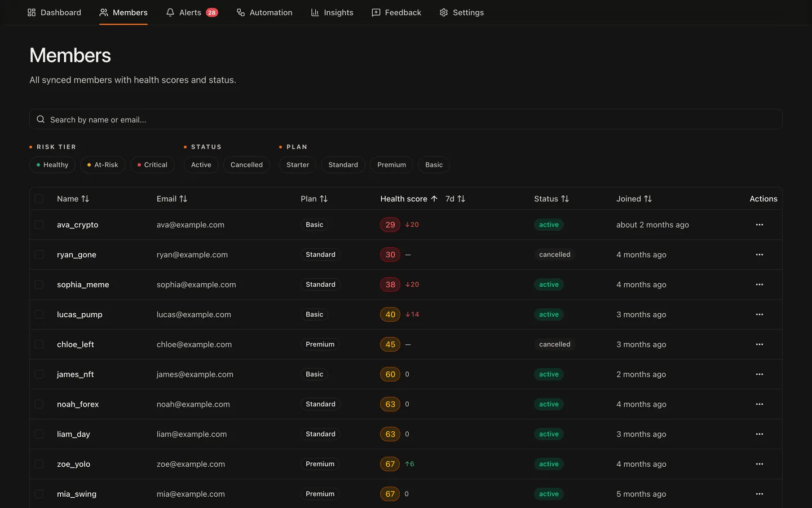Filter members by Cancelled status
Screen dimensions: 812x508
click(x=246, y=165)
